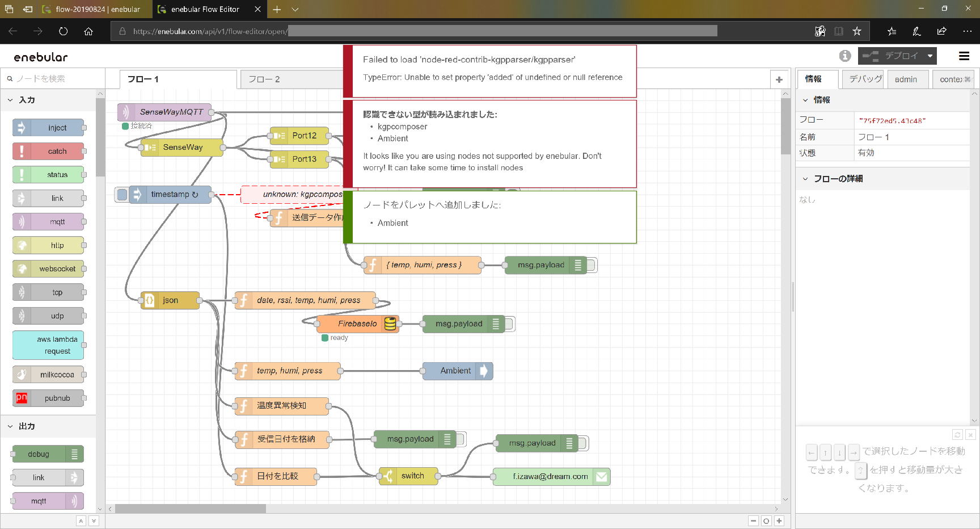Select the link input node

(x=49, y=198)
